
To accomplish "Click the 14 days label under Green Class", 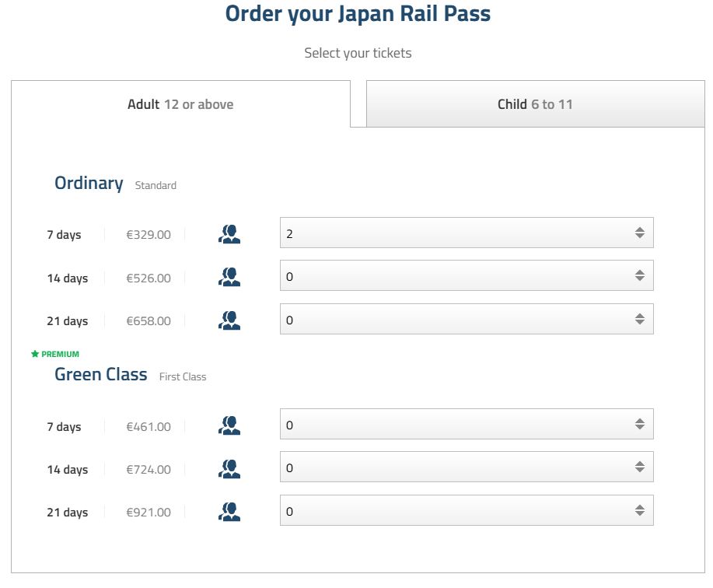I will tap(68, 469).
